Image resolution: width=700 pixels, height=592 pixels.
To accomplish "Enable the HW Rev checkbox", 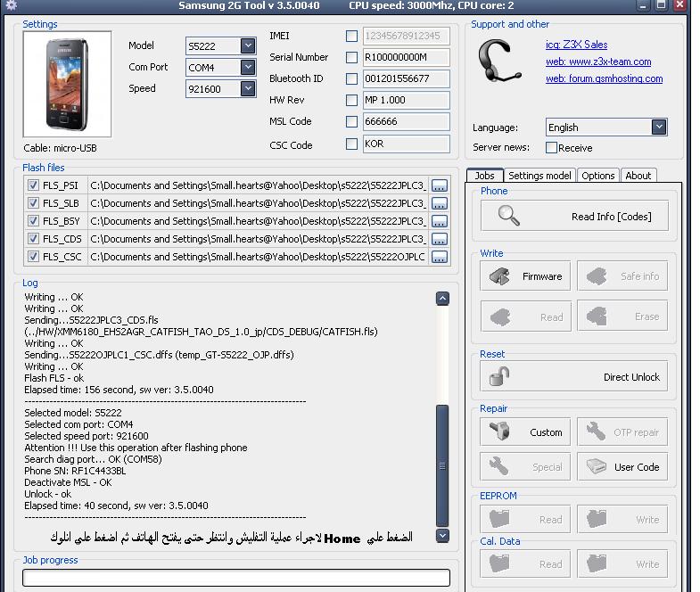I will pos(352,100).
